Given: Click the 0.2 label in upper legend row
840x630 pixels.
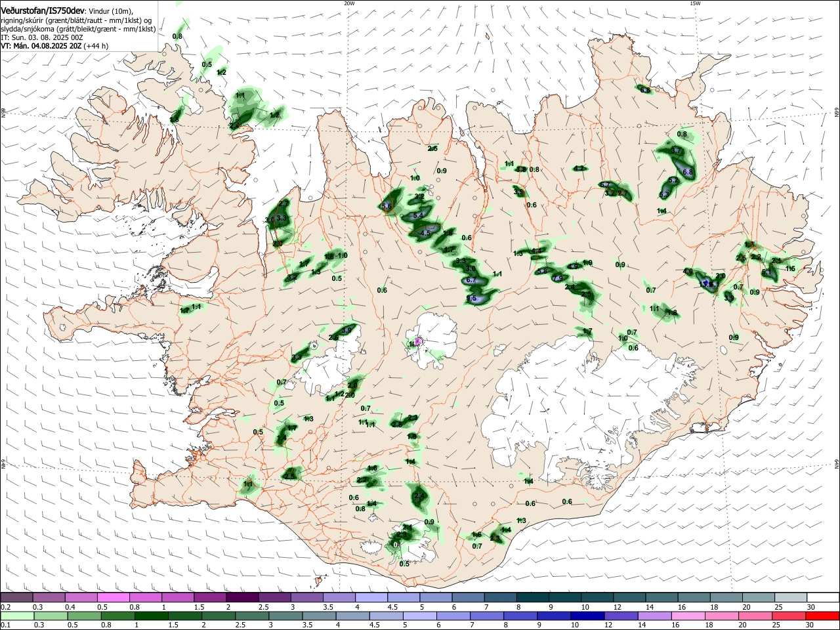Looking at the screenshot, I should tap(5, 607).
